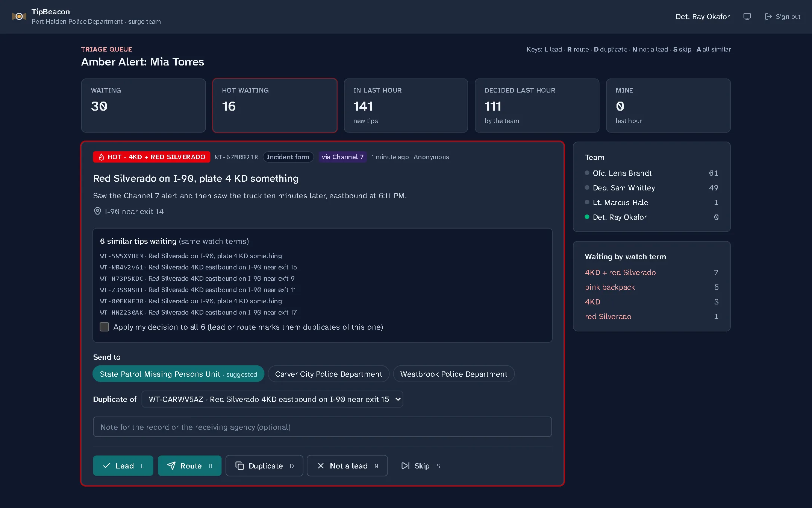Open the Hot Waiting stat card
This screenshot has height=508, width=812.
click(275, 105)
